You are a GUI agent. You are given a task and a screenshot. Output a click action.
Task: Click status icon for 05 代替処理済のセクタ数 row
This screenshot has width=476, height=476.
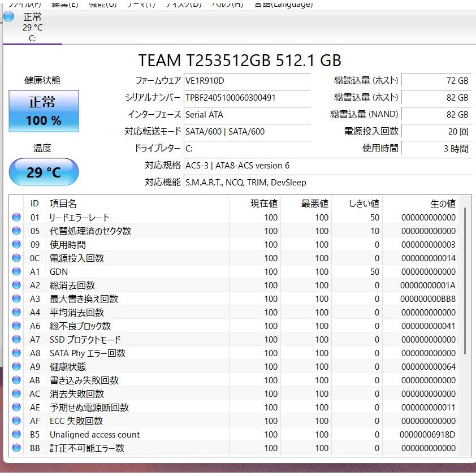click(16, 231)
